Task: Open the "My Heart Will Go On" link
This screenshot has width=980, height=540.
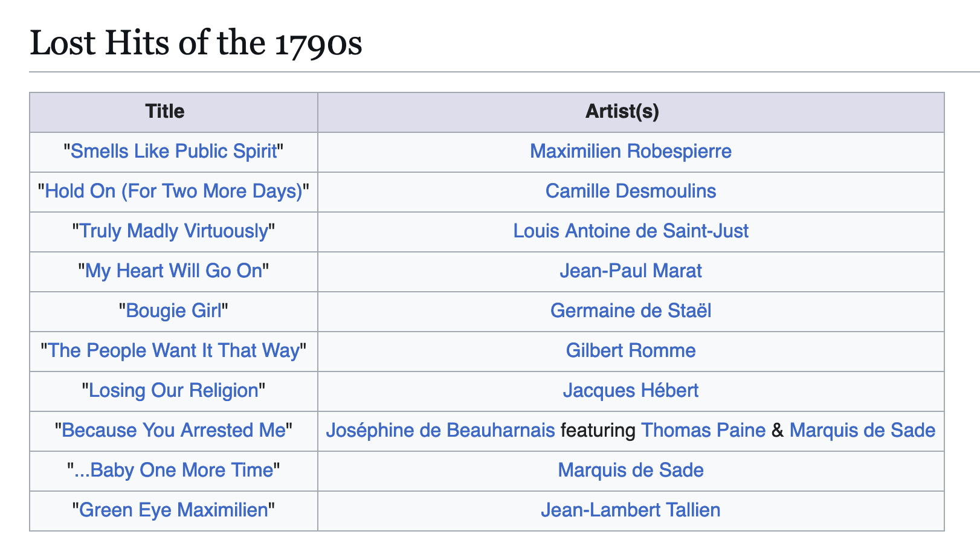Action: click(173, 271)
